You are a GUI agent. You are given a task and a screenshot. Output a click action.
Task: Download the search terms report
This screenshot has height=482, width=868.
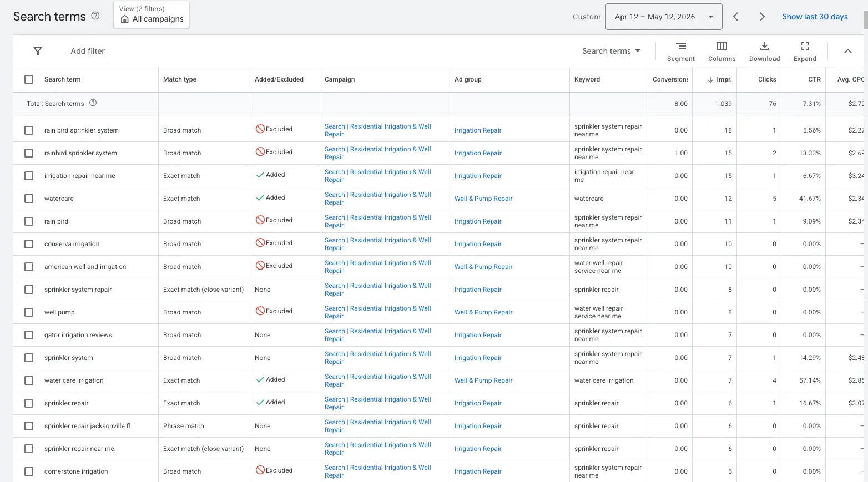(765, 52)
